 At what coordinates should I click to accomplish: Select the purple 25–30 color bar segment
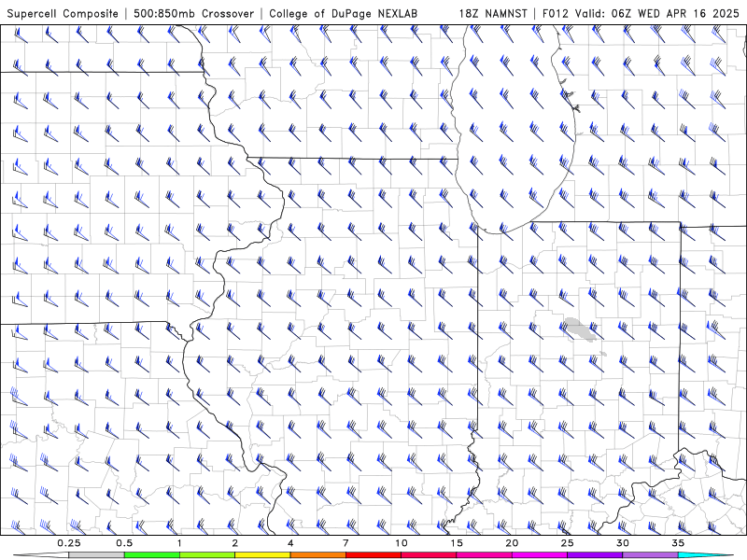coord(595,555)
